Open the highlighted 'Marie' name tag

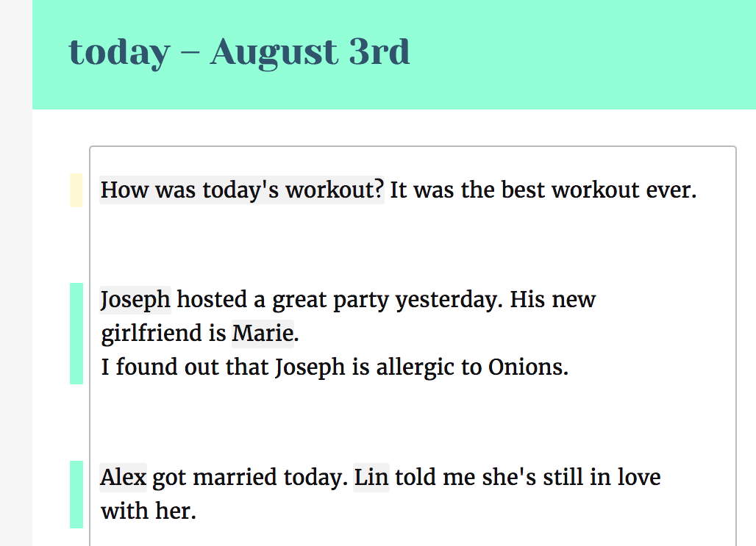[263, 334]
